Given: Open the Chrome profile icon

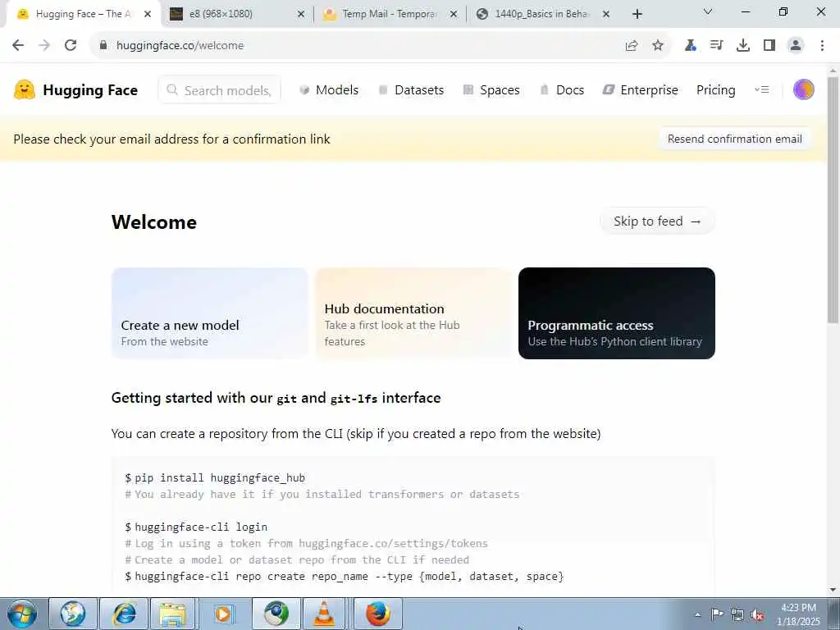Looking at the screenshot, I should (x=796, y=46).
